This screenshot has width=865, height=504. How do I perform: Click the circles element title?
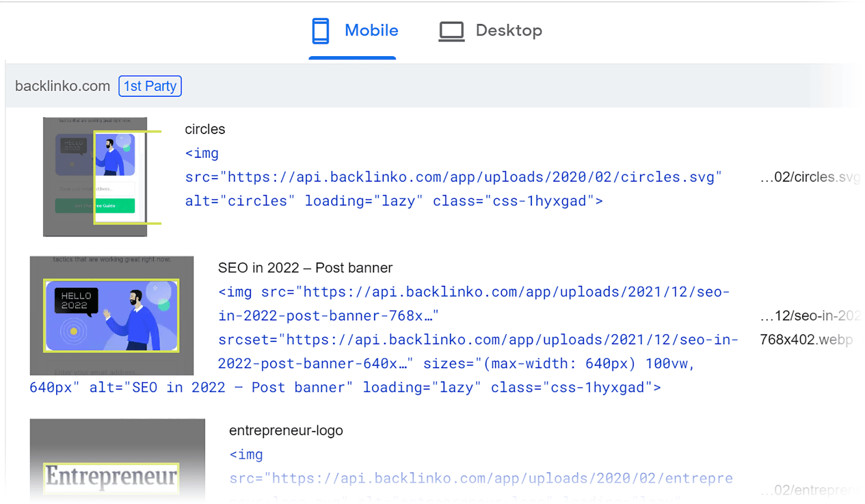[x=205, y=130]
